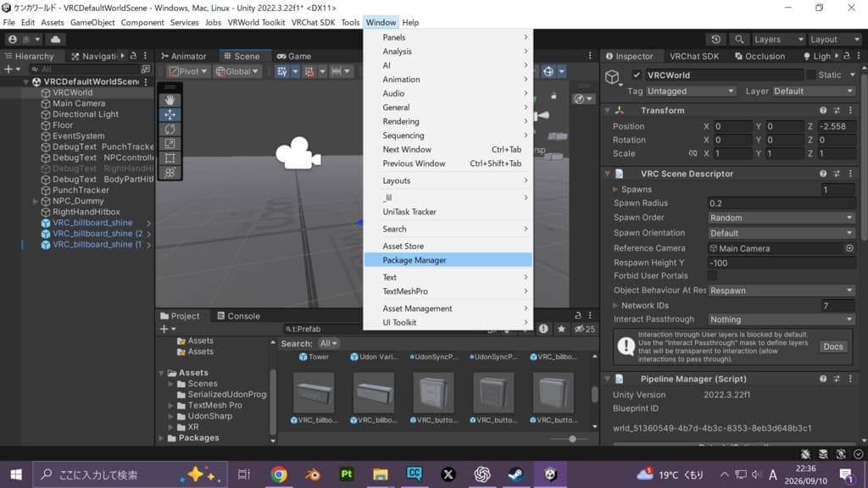Toggle the VRCWorld active checkbox
868x488 pixels.
tap(637, 75)
